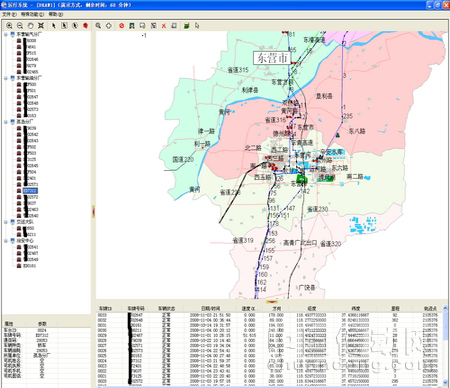
Task: Collapse the 孤岛分厂 tree group
Action: click(x=6, y=122)
